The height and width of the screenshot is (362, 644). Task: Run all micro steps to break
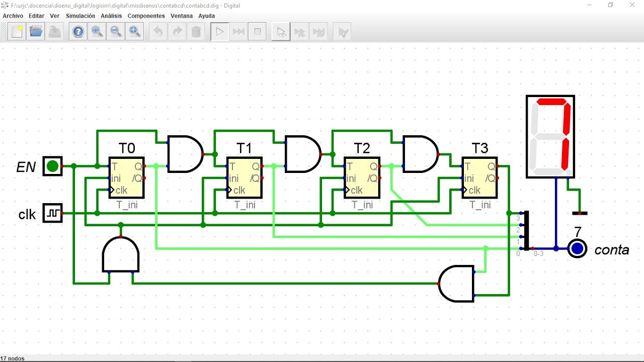[x=319, y=32]
